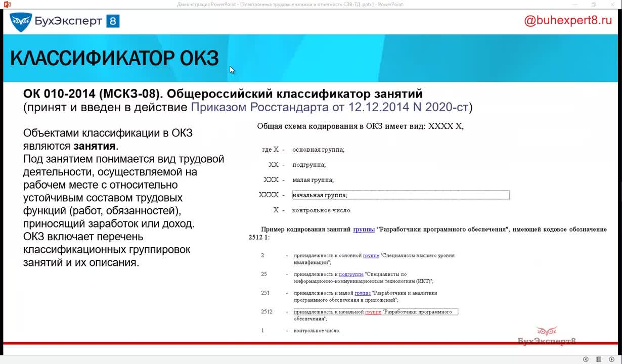622x364 pixels.
Task: Click the 'группе' link in the малой row
Action: click(x=363, y=293)
